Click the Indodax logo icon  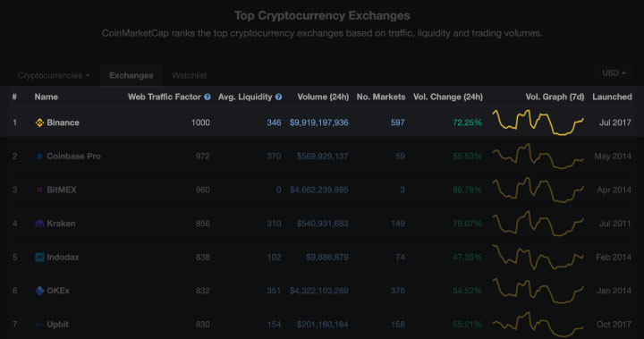pyautogui.click(x=39, y=258)
